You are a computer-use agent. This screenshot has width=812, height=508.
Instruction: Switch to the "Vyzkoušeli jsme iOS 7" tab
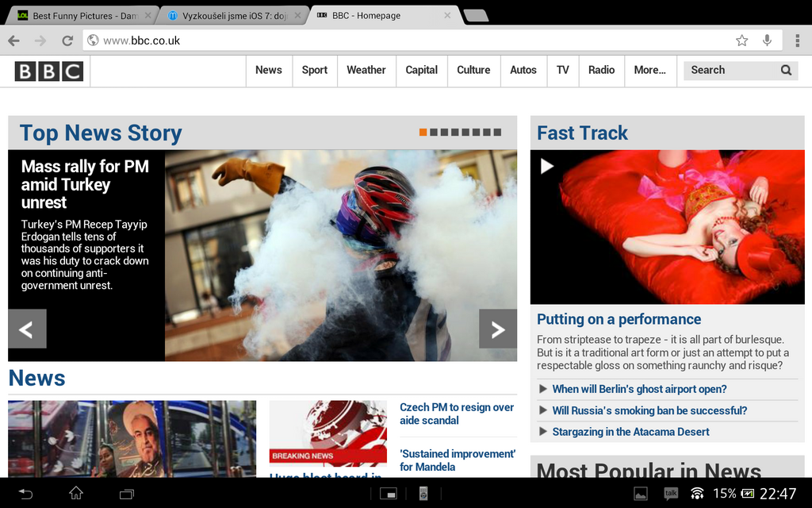pyautogui.click(x=230, y=14)
